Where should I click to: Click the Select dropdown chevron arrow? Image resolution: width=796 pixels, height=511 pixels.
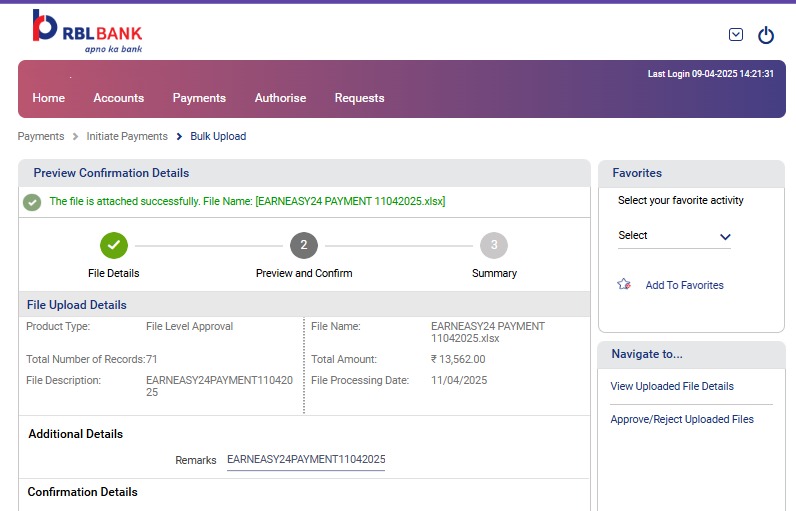coord(725,237)
